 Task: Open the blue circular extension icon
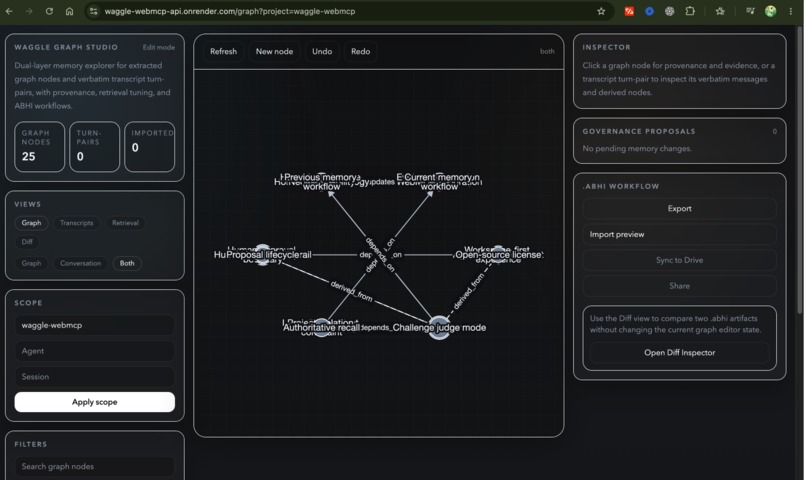[x=649, y=11]
